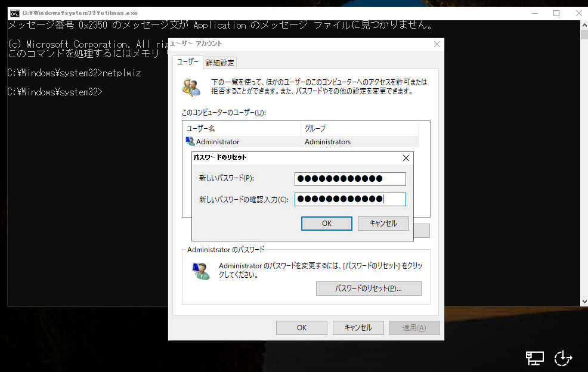
Task: Click OK in the ユーザー アカウント window
Action: pos(302,328)
